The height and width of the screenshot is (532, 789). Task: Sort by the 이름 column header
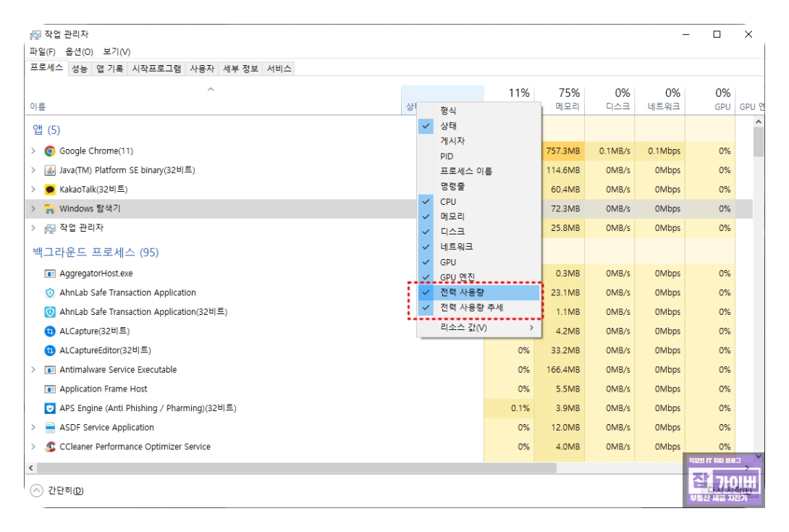pyautogui.click(x=213, y=100)
